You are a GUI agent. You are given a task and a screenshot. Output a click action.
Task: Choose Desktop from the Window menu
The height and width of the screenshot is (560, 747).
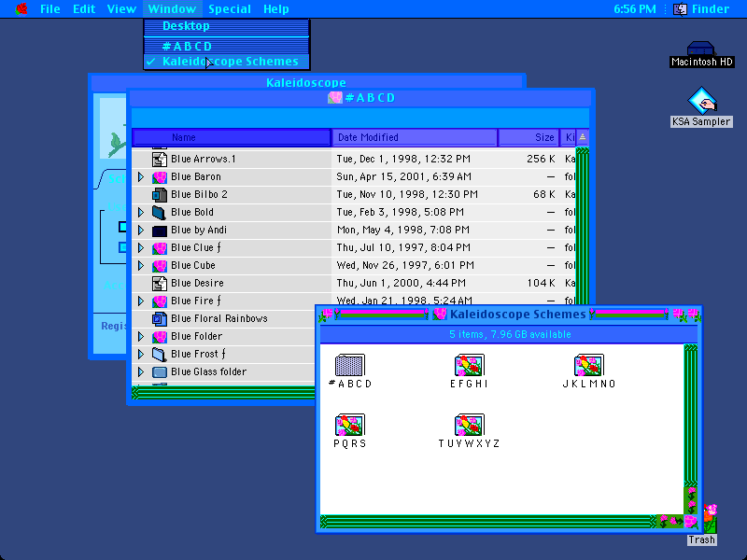click(227, 26)
